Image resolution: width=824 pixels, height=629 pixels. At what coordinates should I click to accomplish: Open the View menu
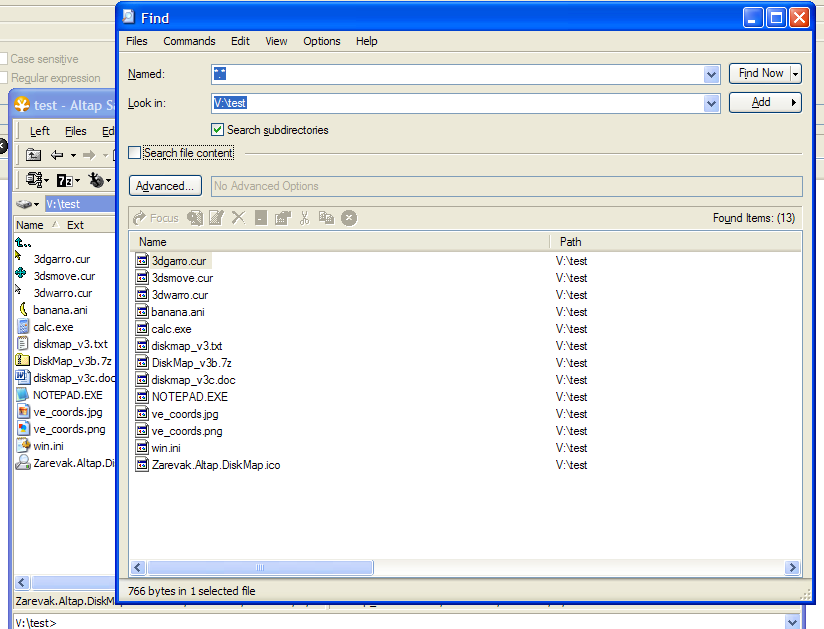click(x=276, y=41)
